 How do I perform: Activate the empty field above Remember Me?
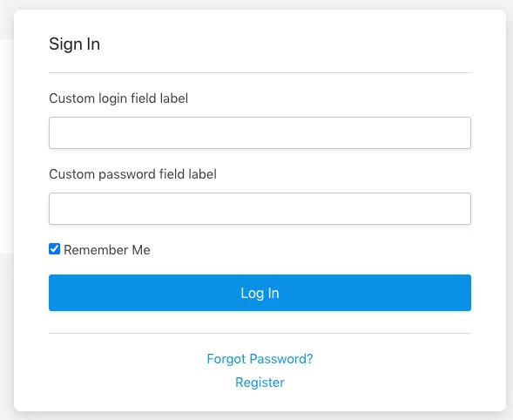click(x=260, y=208)
